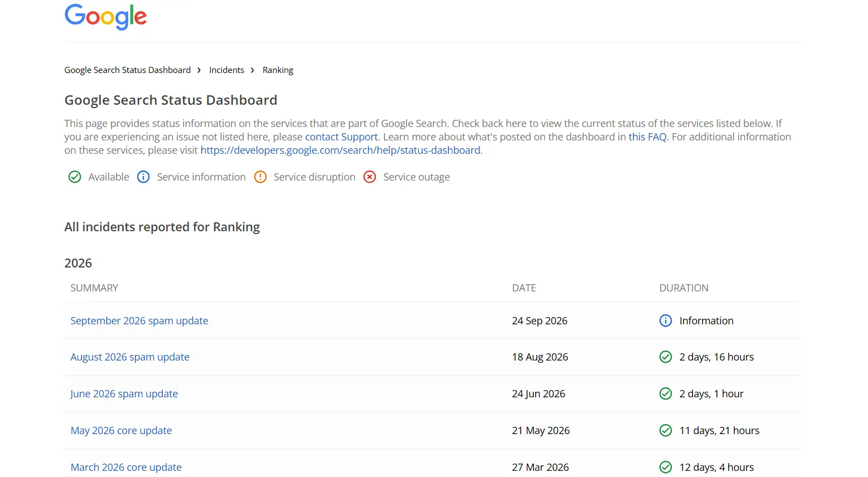Open the this FAQ link
This screenshot has height=477, width=868.
tap(647, 137)
